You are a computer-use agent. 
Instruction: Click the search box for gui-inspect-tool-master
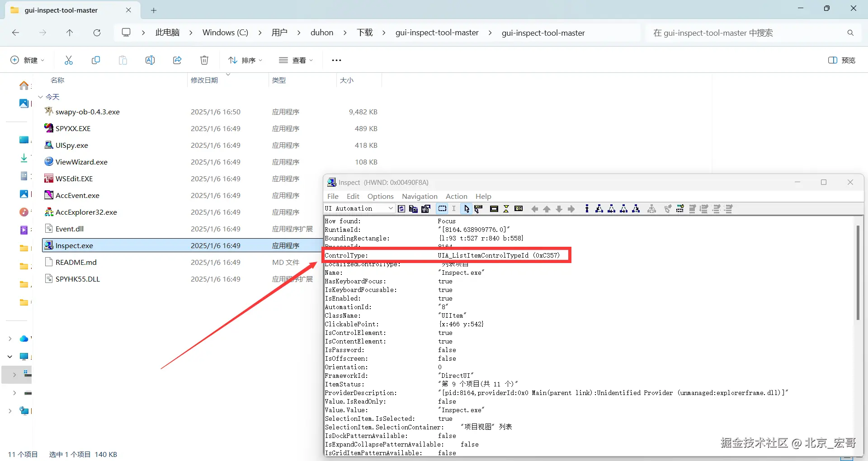(753, 33)
